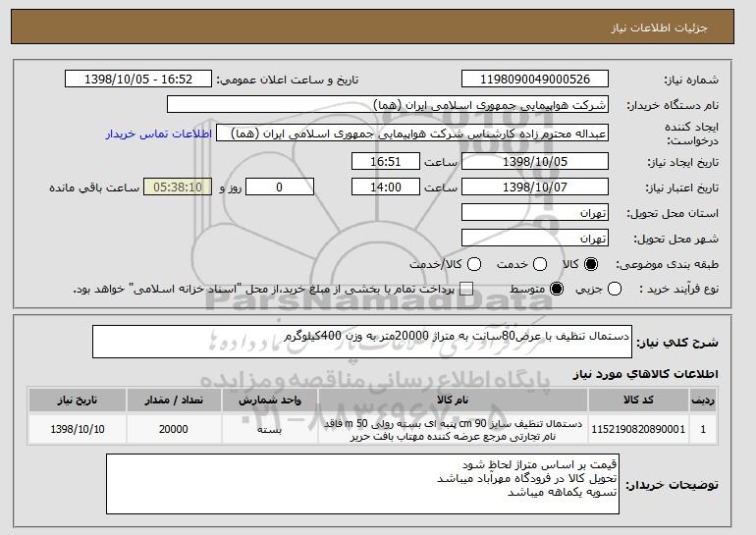The height and width of the screenshot is (535, 756).
Task: Click the remaining days field showing 0
Action: pos(280,187)
